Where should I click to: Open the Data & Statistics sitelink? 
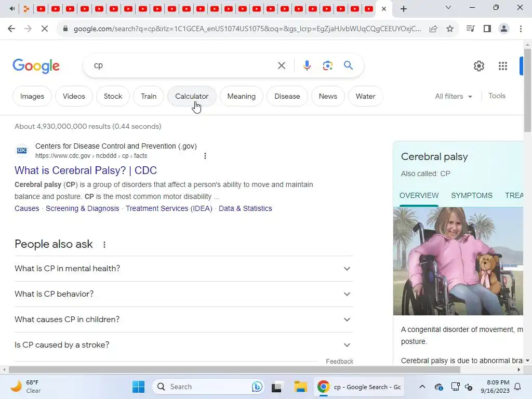pyautogui.click(x=245, y=208)
